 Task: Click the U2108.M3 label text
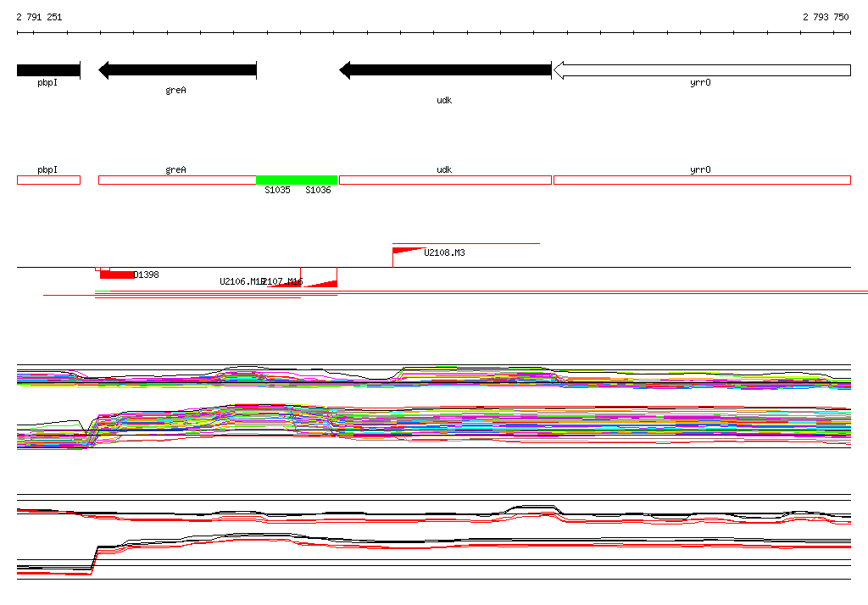444,253
